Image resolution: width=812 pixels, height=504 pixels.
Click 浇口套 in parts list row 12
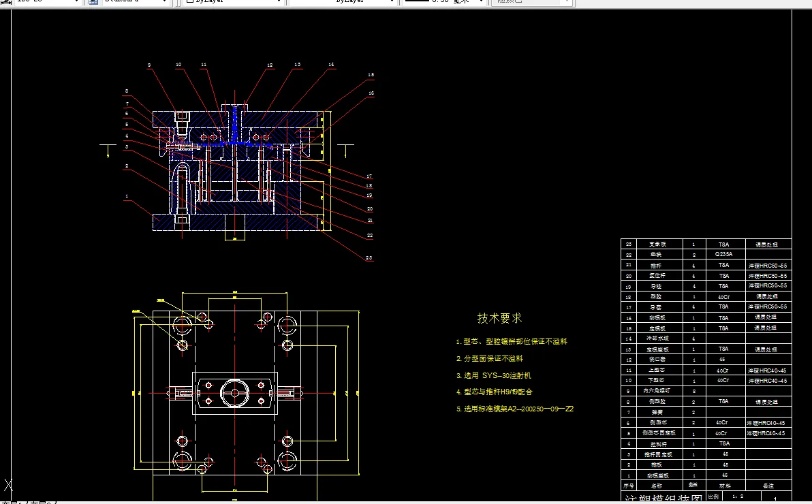pos(657,360)
